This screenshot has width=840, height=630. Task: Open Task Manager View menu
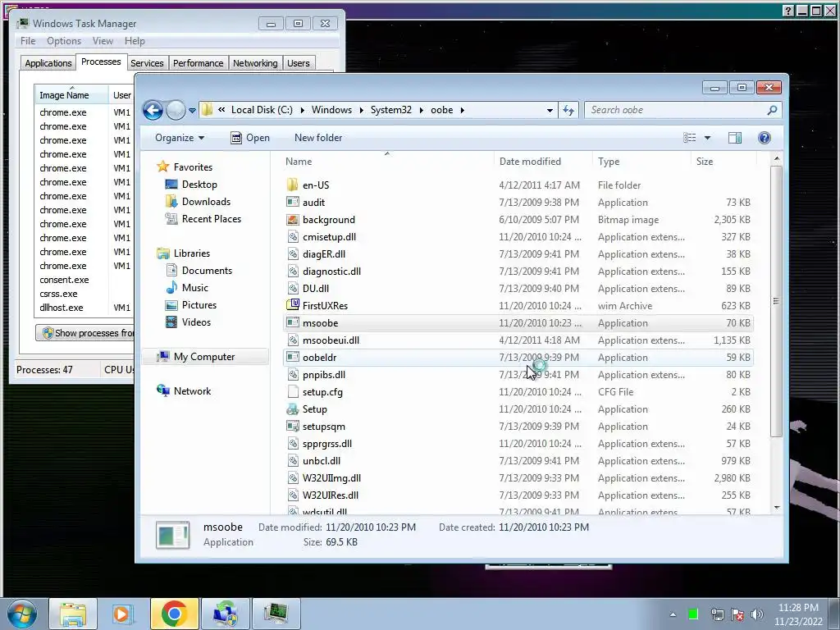(103, 41)
